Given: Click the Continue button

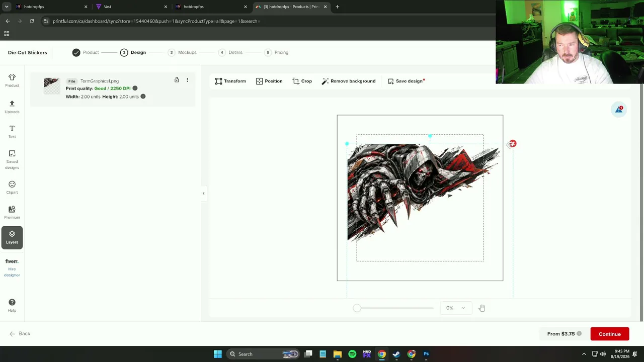Looking at the screenshot, I should pyautogui.click(x=610, y=334).
